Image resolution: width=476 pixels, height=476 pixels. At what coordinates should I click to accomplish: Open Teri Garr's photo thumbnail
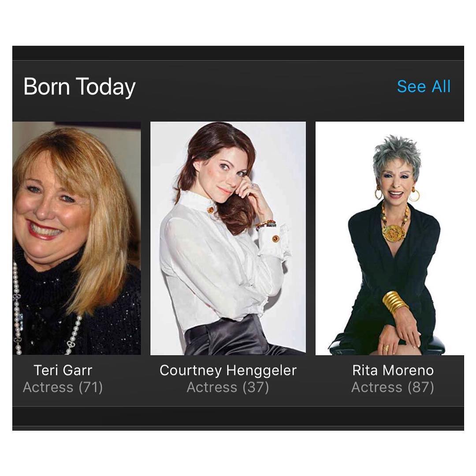click(x=77, y=238)
